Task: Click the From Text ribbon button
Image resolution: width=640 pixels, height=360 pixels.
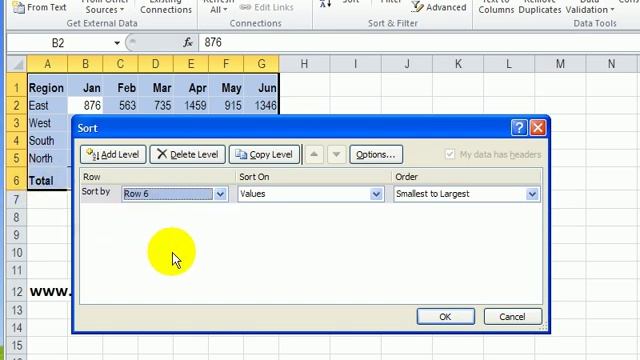Action: [x=39, y=7]
